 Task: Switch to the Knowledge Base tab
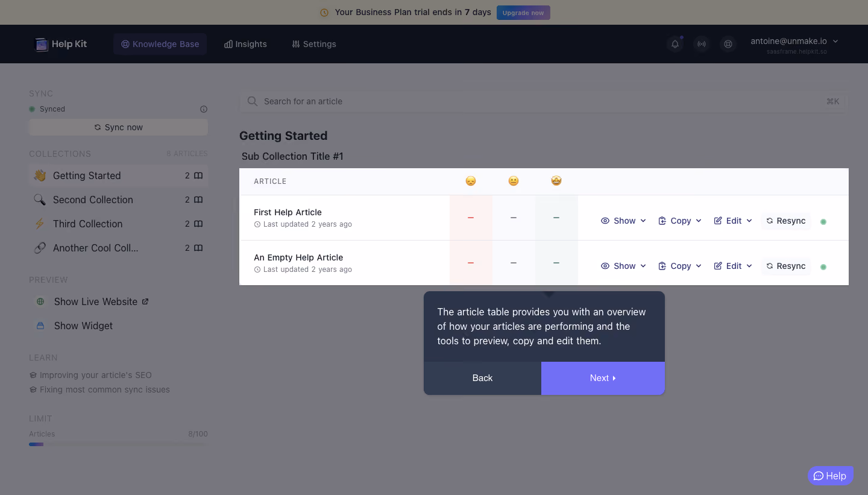click(160, 44)
